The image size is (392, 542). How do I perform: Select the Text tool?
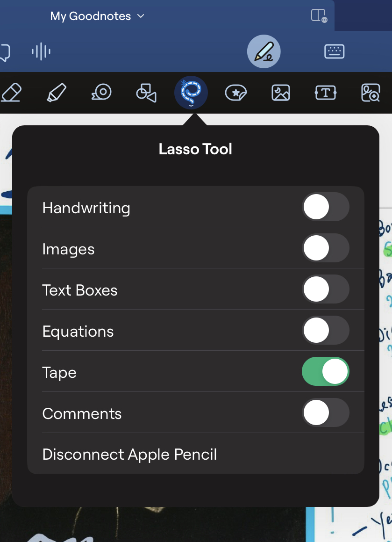pyautogui.click(x=325, y=93)
